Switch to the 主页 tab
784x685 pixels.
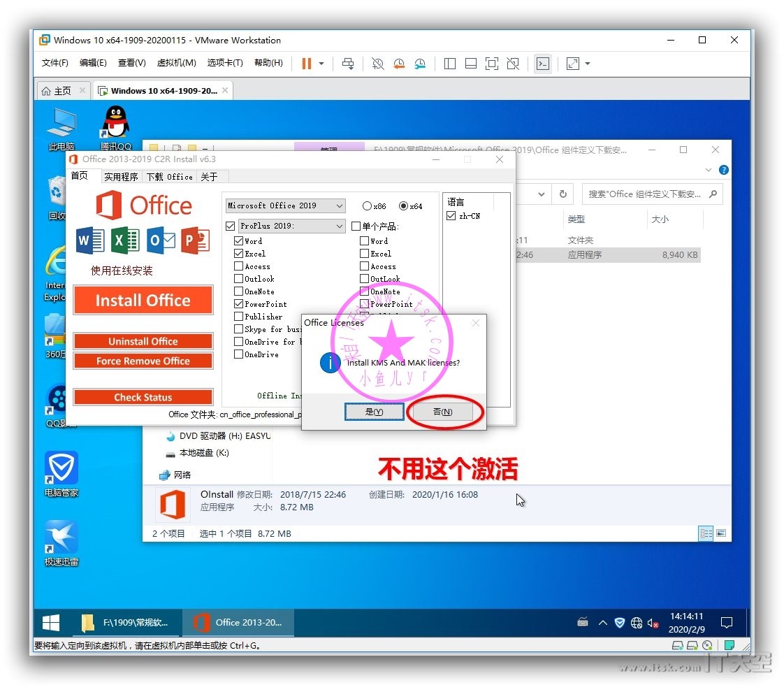click(x=62, y=91)
